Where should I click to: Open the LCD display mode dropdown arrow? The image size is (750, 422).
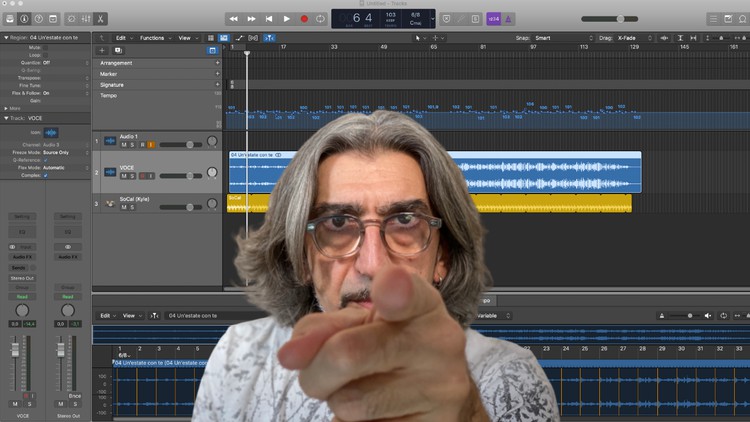tap(432, 19)
